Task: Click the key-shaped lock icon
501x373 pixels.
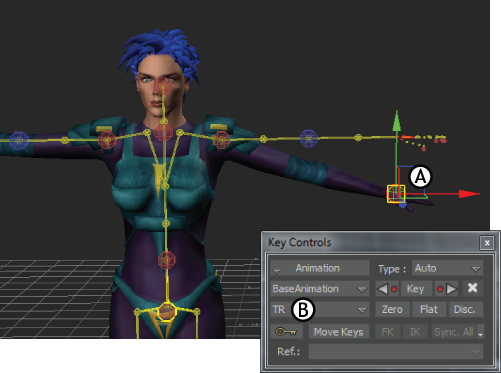Action: coord(286,332)
